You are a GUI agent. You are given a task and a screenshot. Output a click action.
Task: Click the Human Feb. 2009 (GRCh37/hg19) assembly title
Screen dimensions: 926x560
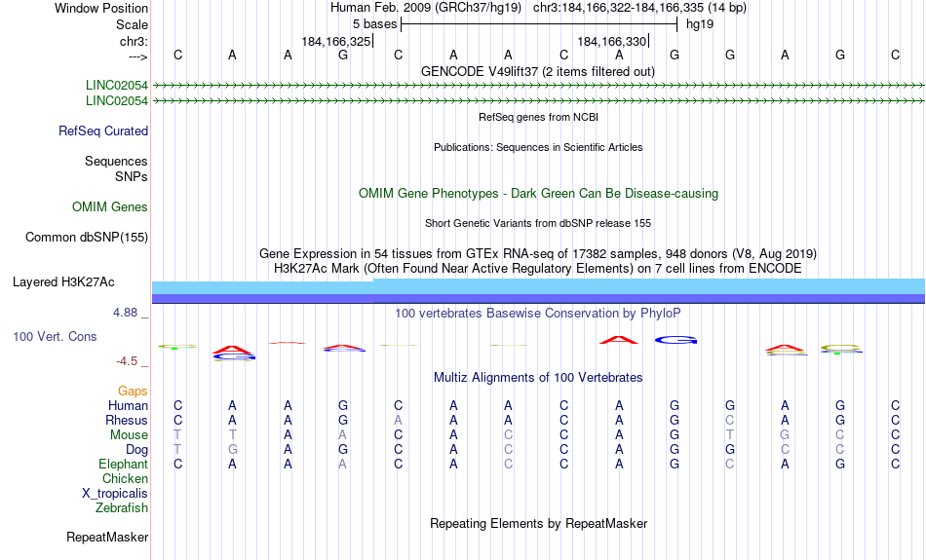[x=426, y=8]
